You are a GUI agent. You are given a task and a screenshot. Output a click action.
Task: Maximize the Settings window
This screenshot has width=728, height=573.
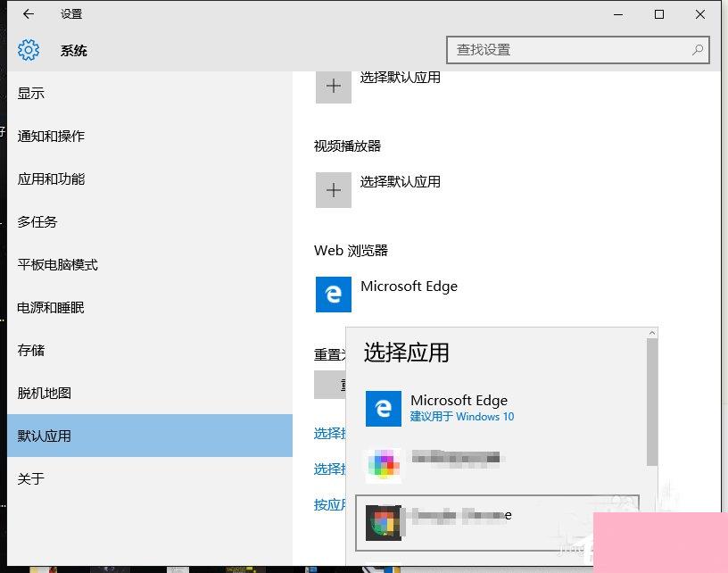tap(658, 14)
